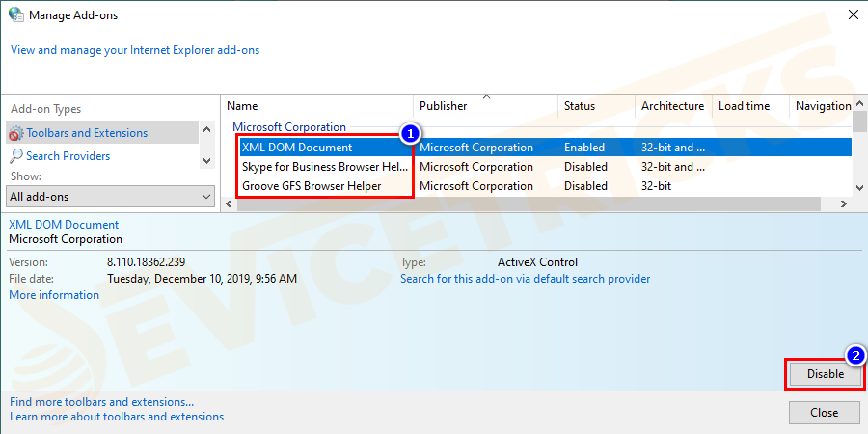
Task: Click the Disable button
Action: coord(825,374)
